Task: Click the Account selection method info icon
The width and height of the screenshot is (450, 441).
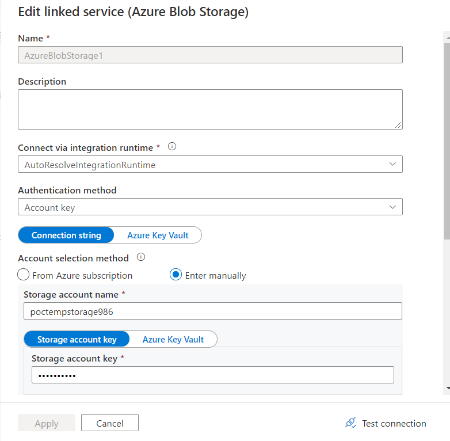Action: point(141,257)
